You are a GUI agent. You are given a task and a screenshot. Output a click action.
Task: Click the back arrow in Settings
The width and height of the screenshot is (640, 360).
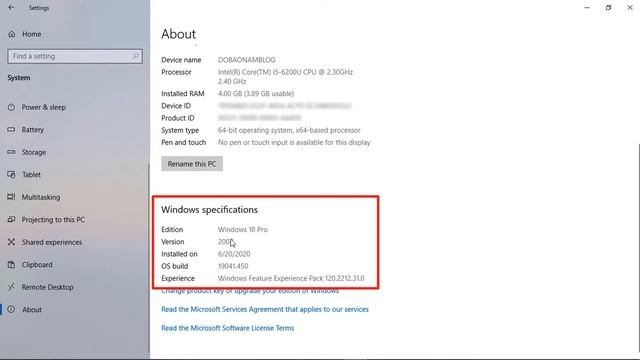pos(11,7)
